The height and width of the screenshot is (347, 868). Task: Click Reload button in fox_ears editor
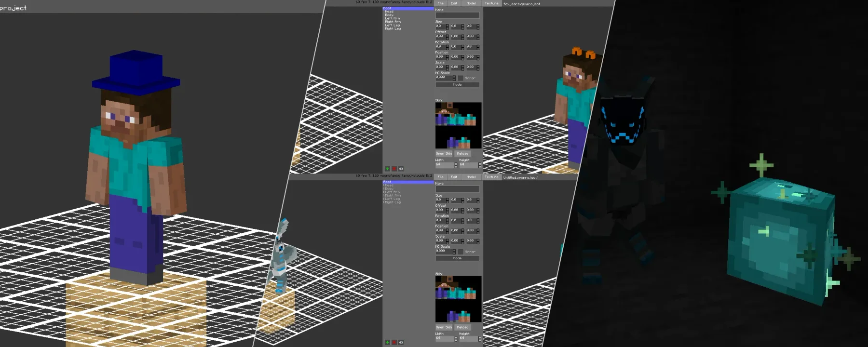[x=462, y=154]
